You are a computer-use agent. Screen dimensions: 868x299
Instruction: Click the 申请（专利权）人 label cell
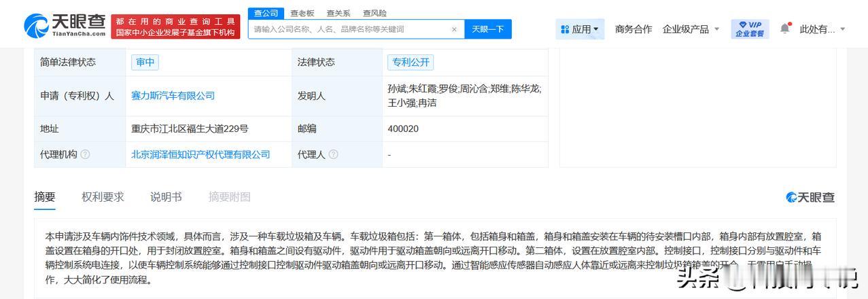[x=80, y=96]
